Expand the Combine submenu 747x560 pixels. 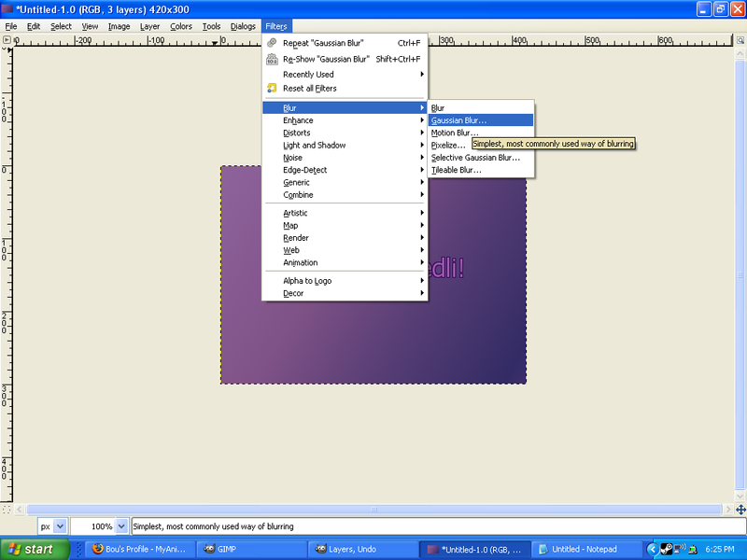(345, 195)
